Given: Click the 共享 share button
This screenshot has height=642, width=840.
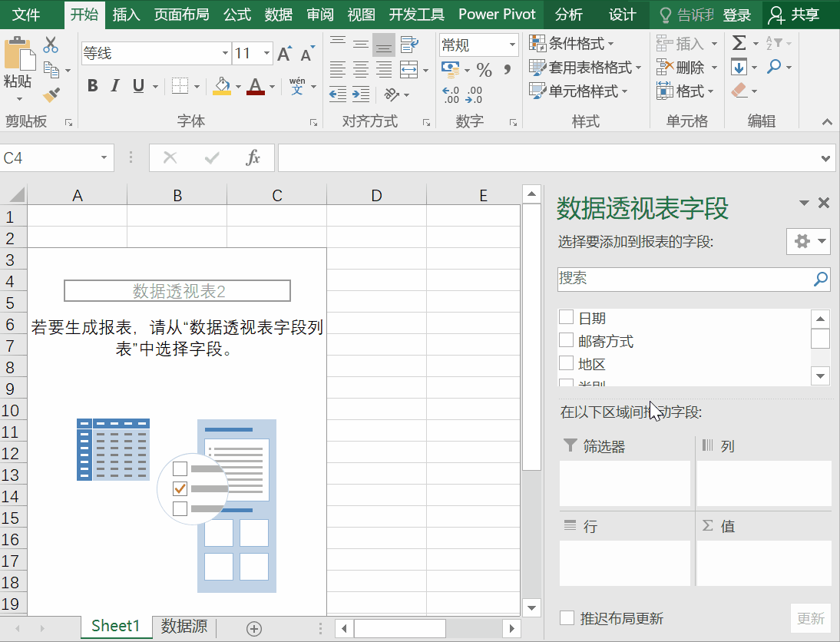Looking at the screenshot, I should pyautogui.click(x=795, y=15).
